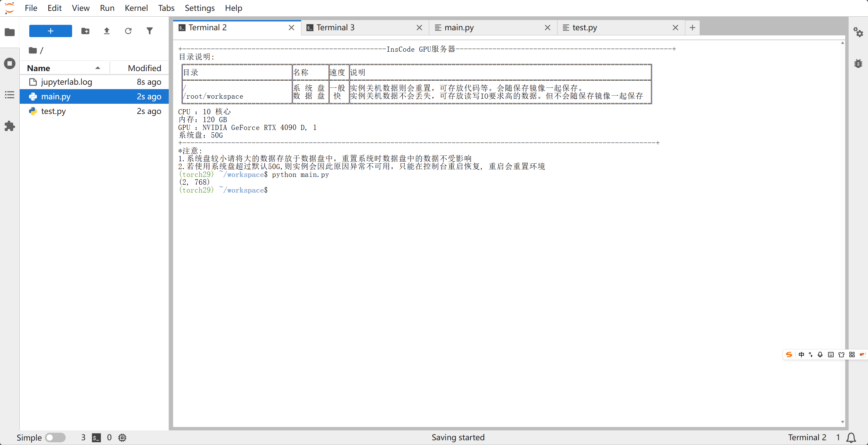Image resolution: width=868 pixels, height=445 pixels.
Task: Open the Extension Manager puzzle icon
Action: click(x=10, y=126)
